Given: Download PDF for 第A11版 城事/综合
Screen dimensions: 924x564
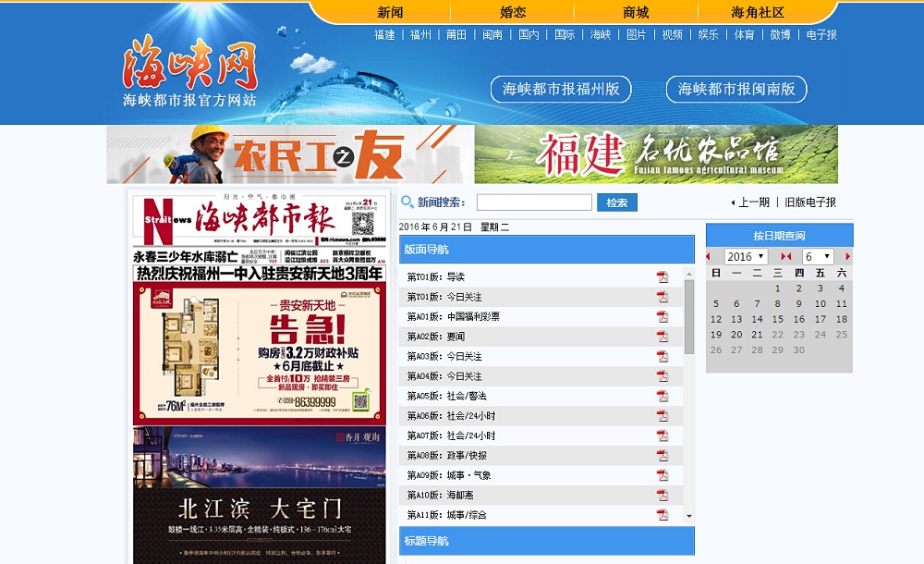Looking at the screenshot, I should tap(663, 515).
